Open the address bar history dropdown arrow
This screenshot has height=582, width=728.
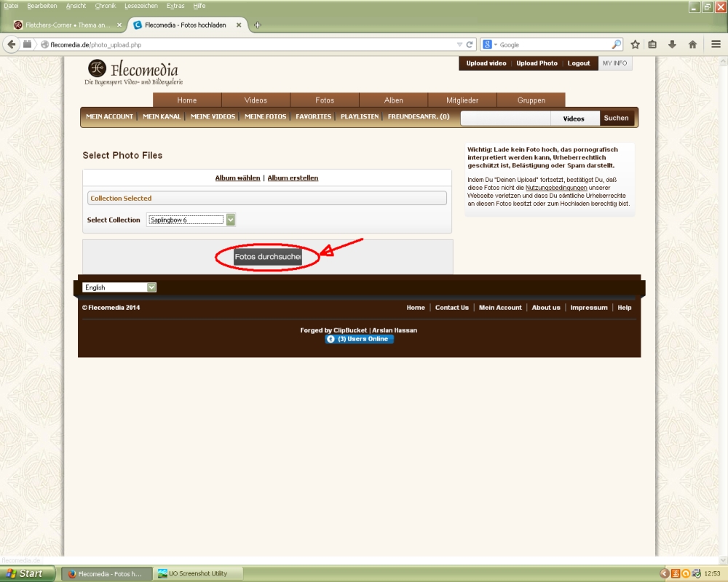(x=459, y=44)
